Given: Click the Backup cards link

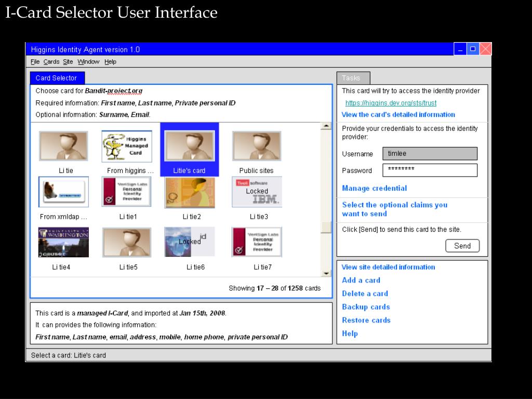Looking at the screenshot, I should (x=366, y=307).
